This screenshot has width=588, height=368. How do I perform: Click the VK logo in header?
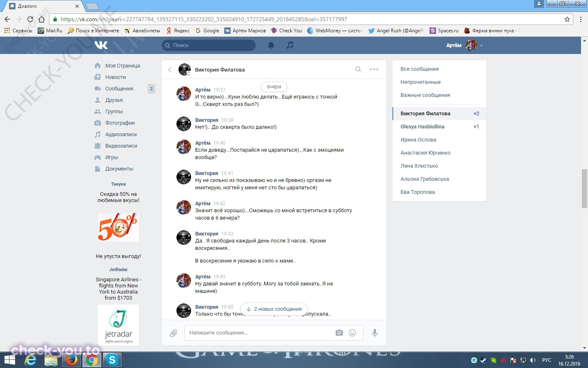click(x=101, y=45)
